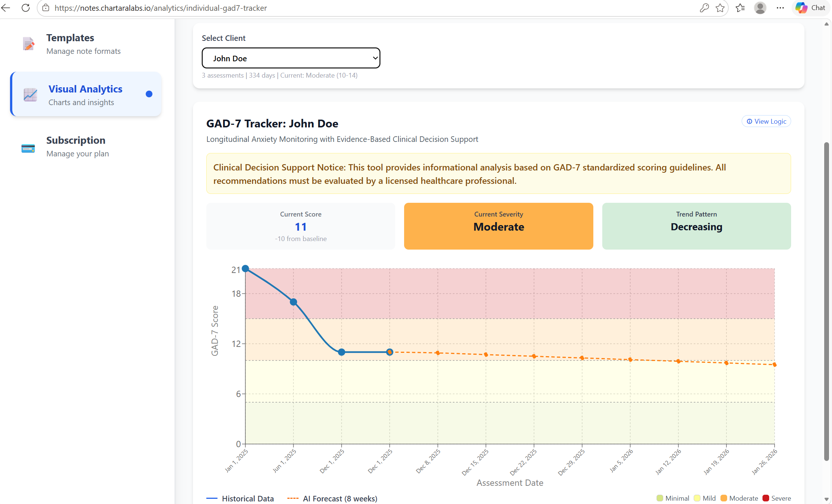The width and height of the screenshot is (832, 504).
Task: Click the Current Score card
Action: point(301,226)
